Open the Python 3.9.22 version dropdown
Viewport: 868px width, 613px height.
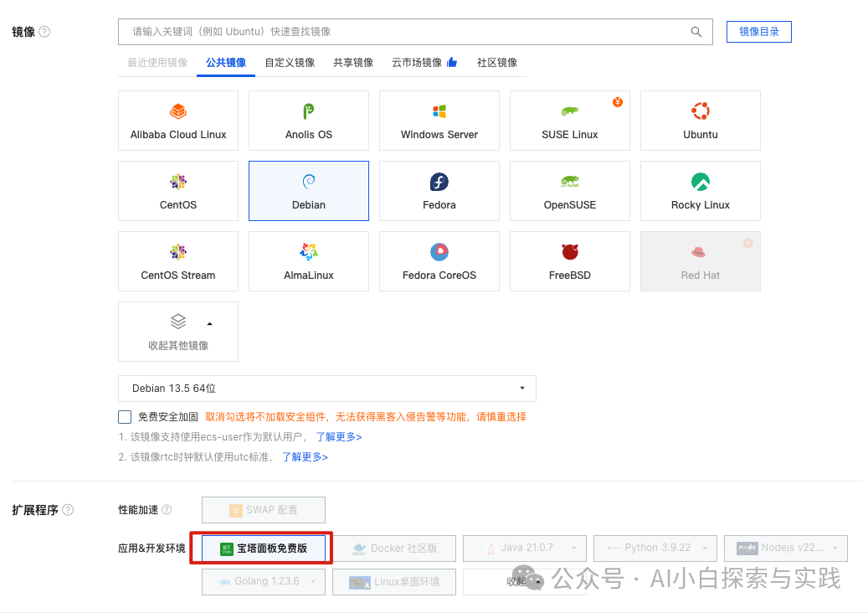(655, 549)
